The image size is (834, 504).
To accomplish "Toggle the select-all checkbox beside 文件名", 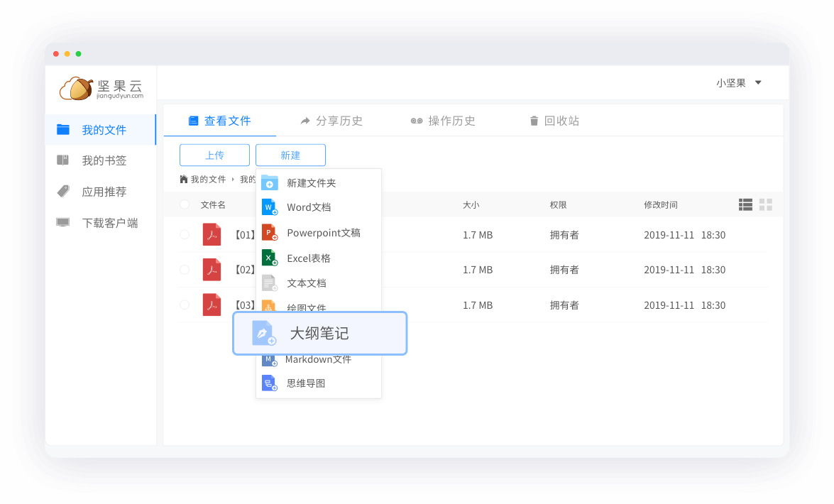I will click(x=185, y=204).
